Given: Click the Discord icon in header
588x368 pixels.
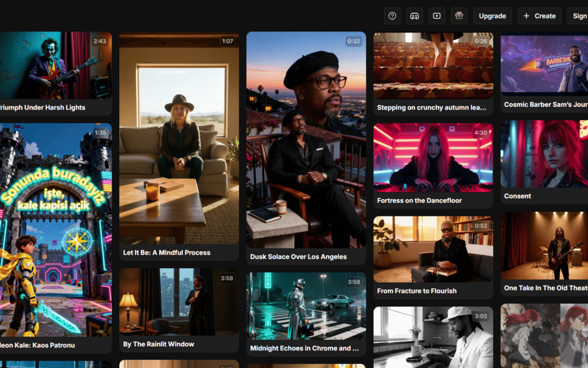Looking at the screenshot, I should (x=414, y=16).
